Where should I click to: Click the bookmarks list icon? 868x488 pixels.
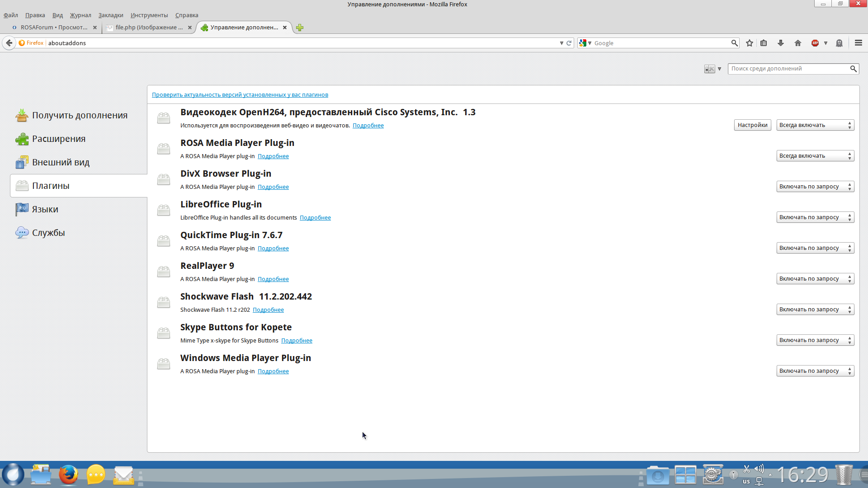click(x=764, y=43)
